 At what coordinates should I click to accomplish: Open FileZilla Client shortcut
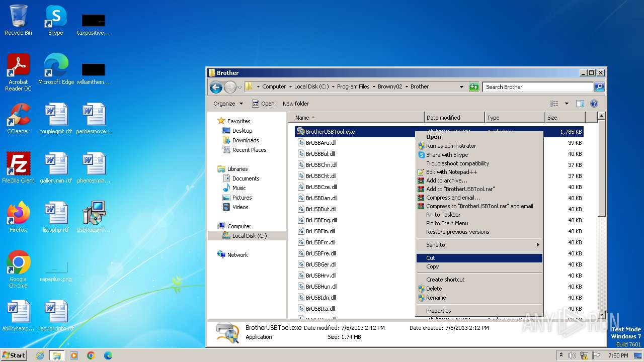tap(18, 168)
